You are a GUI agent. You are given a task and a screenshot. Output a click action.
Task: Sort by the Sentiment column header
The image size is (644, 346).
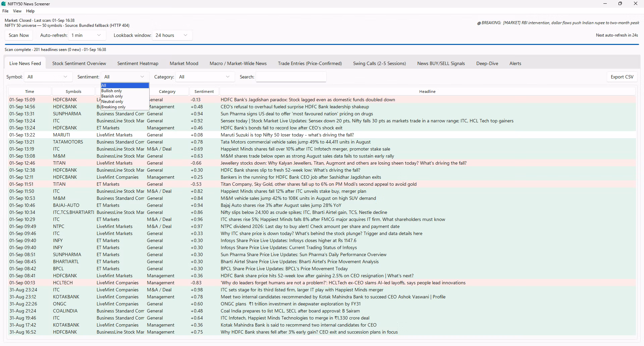click(x=204, y=92)
